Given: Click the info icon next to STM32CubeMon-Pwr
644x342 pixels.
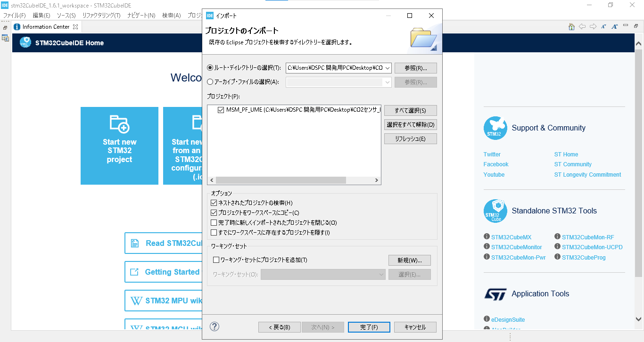Looking at the screenshot, I should click(487, 257).
